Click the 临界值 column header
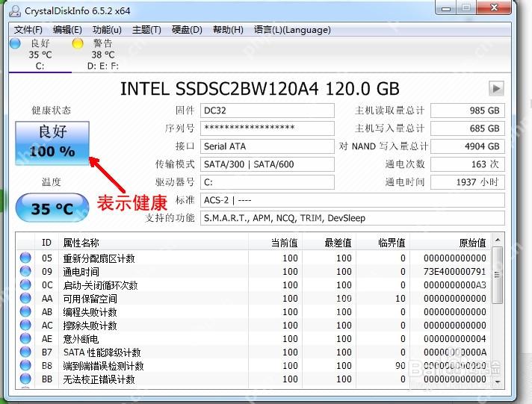Viewport: 532px width, 404px height. pyautogui.click(x=383, y=243)
